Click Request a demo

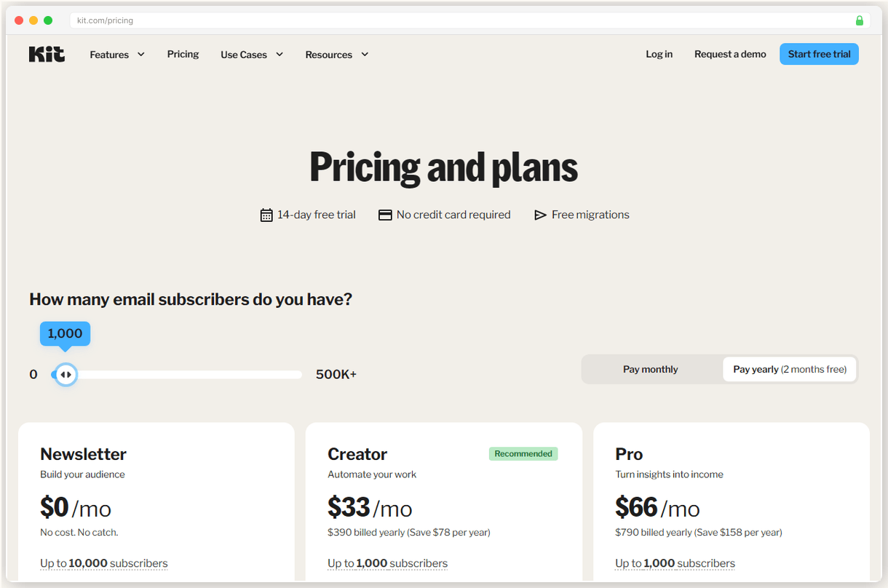pos(730,54)
